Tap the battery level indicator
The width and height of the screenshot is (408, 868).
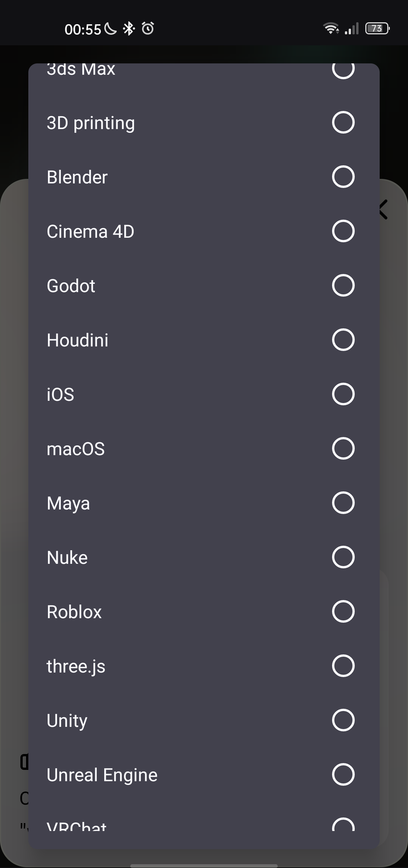pos(377,28)
